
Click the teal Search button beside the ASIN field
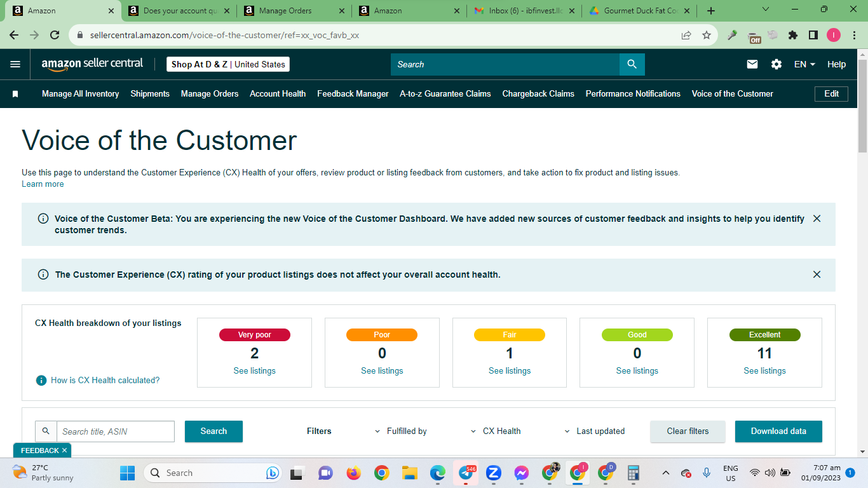pos(214,431)
